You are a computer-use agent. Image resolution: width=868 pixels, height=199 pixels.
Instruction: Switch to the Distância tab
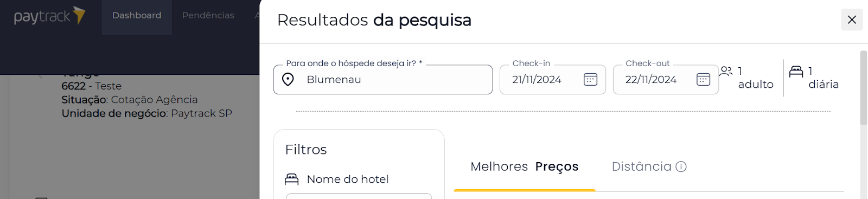coord(649,166)
